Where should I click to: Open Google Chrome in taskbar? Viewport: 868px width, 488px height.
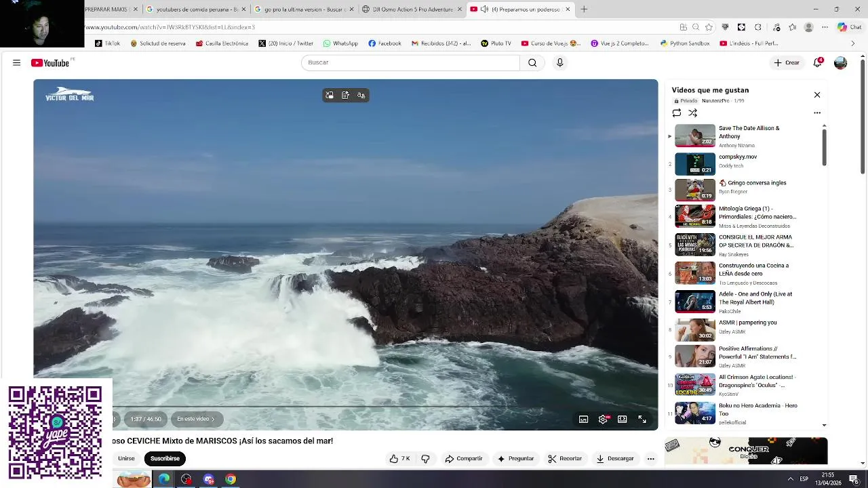click(231, 479)
